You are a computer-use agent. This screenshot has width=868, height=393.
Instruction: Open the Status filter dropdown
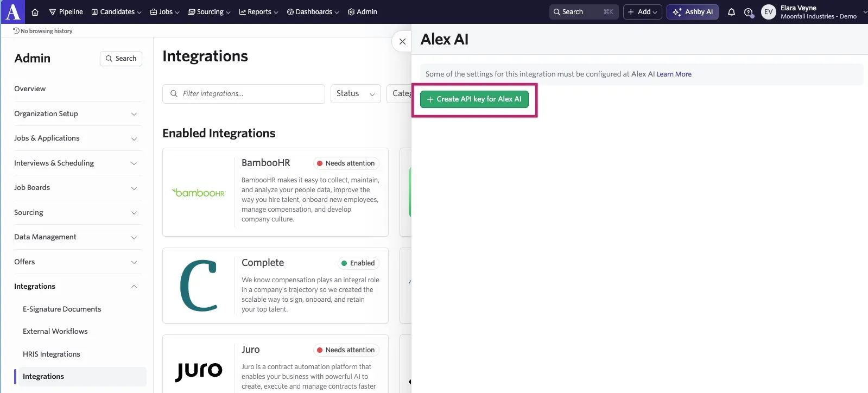coord(356,94)
